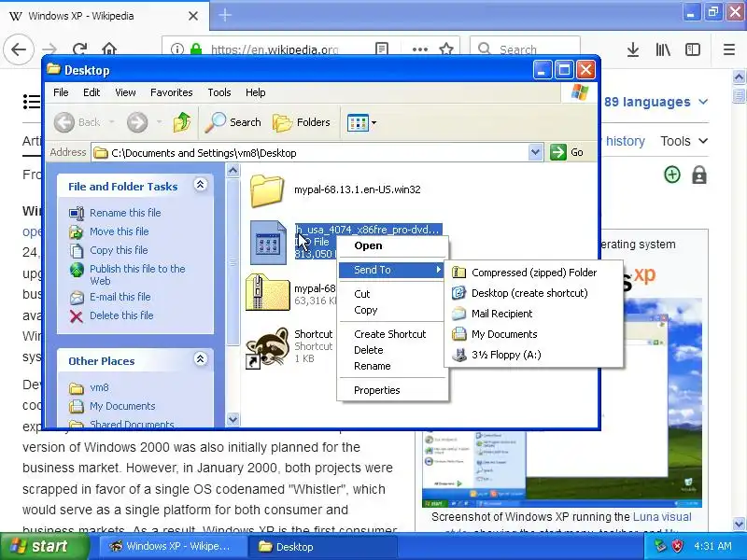Screen dimensions: 747x560
Task: Bookmark this page with star icon
Action: click(x=446, y=49)
